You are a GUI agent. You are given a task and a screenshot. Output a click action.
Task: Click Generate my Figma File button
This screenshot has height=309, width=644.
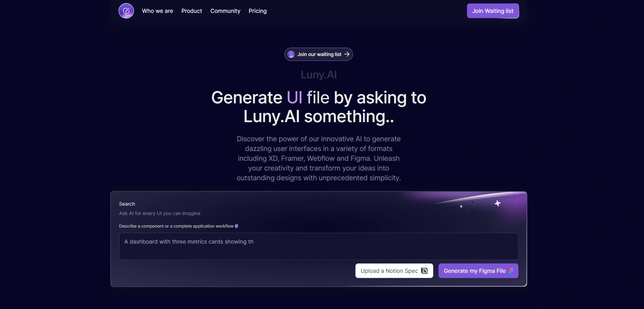click(478, 271)
